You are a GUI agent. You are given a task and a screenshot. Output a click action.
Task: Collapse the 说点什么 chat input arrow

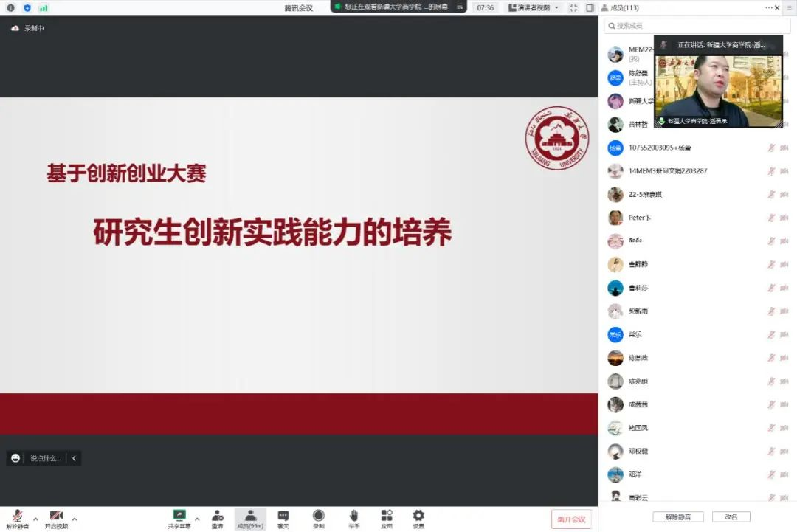[x=74, y=458]
